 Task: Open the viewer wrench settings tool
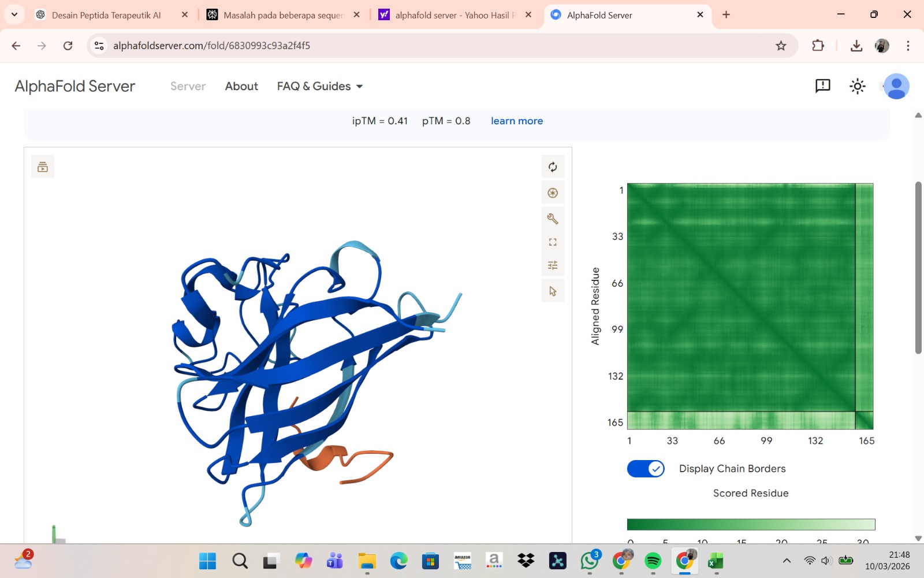[553, 218]
